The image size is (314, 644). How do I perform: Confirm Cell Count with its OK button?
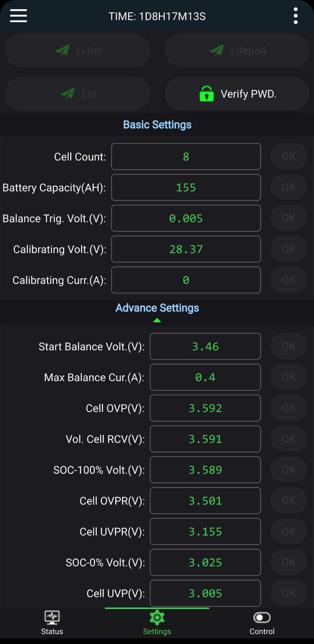coord(288,156)
